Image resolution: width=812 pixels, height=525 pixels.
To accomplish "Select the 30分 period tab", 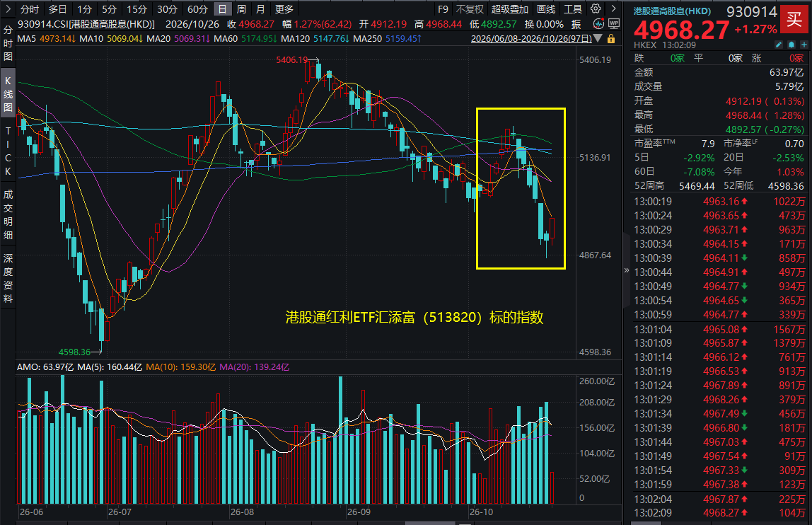I will tap(167, 8).
